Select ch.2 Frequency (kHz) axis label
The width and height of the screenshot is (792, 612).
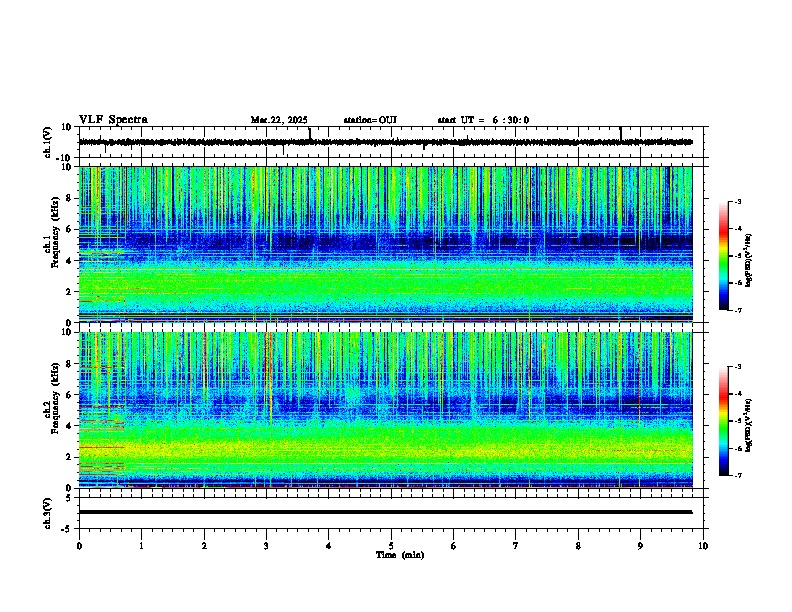tap(51, 398)
